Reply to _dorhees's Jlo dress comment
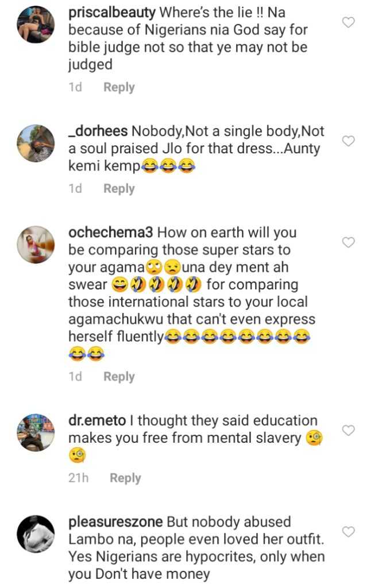Screen dimensions: 378x588 click(x=119, y=188)
